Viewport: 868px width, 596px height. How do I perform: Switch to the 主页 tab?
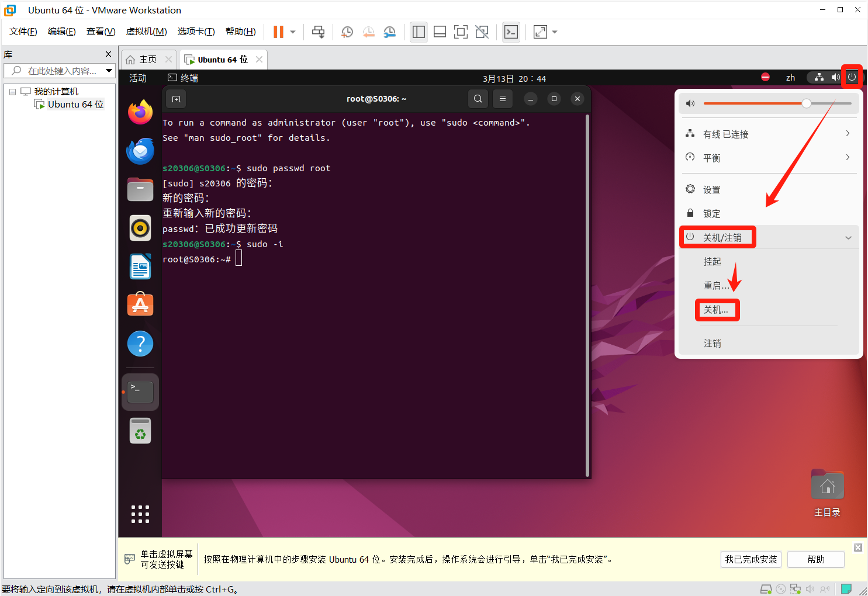[142, 60]
